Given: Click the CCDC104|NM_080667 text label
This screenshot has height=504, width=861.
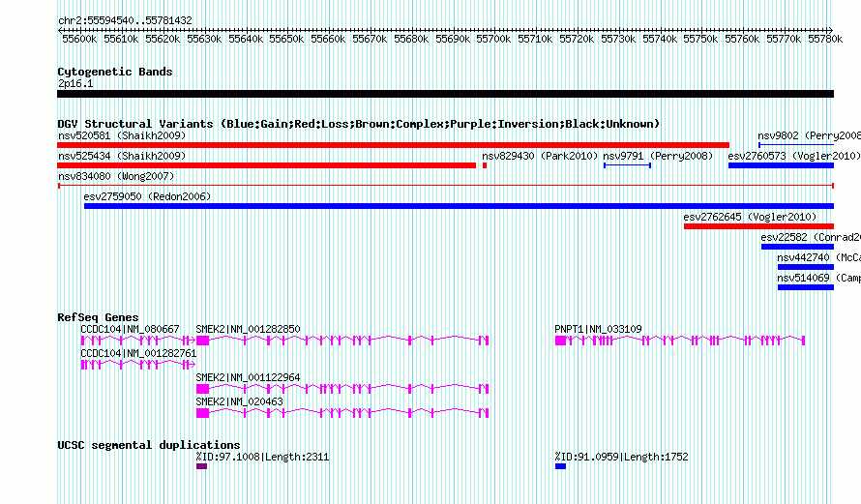Looking at the screenshot, I should click(x=131, y=330).
